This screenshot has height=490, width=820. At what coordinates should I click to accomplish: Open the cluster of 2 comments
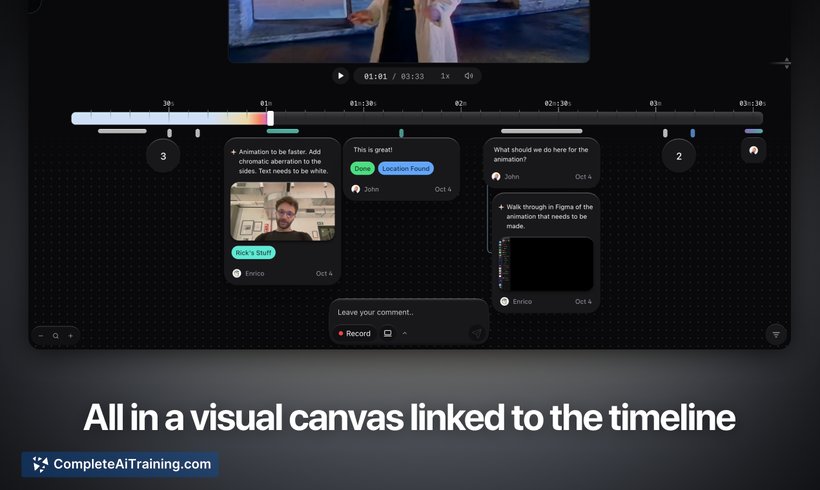pyautogui.click(x=679, y=156)
